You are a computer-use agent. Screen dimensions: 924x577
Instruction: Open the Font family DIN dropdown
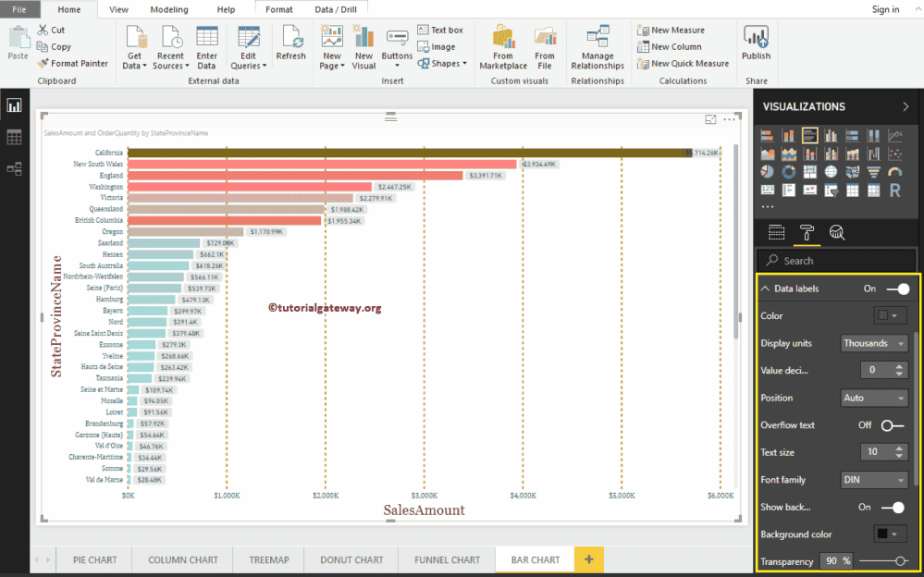pos(873,479)
